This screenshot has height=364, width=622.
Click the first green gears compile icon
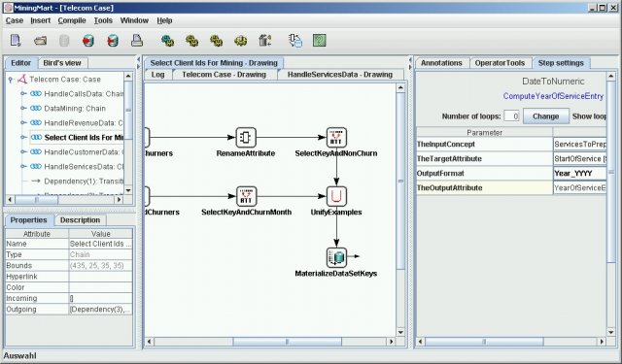coord(167,41)
